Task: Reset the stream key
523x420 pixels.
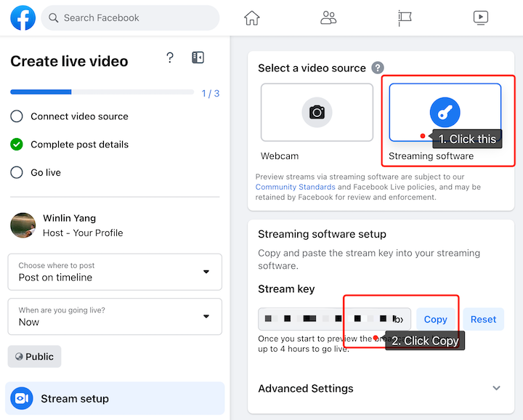Action: pos(483,319)
